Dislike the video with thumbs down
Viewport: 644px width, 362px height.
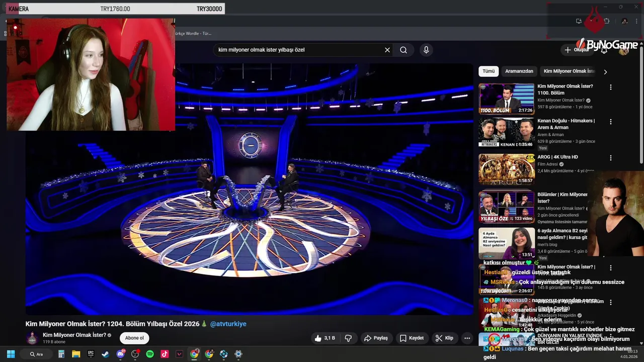click(348, 338)
